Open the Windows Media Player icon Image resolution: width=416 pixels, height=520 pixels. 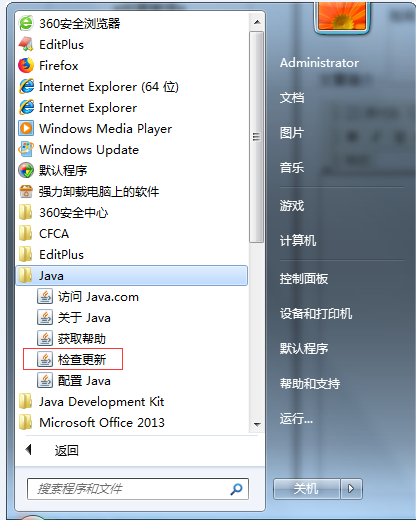26,128
